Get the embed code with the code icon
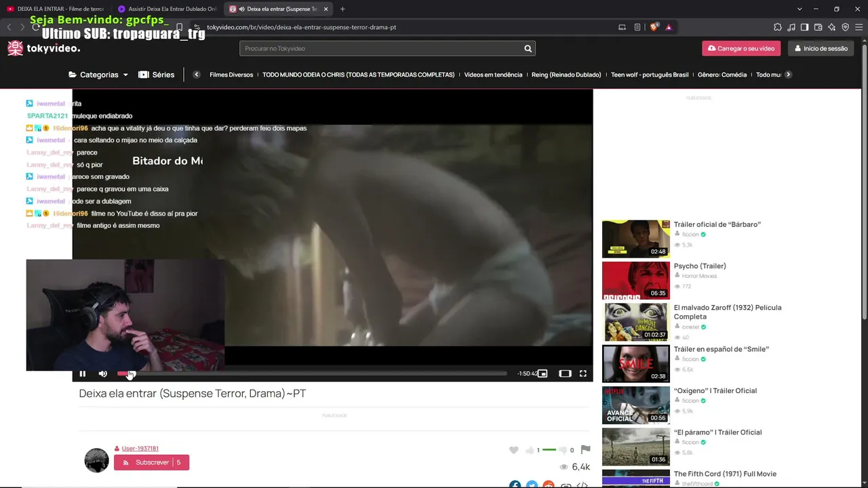 coord(582,485)
